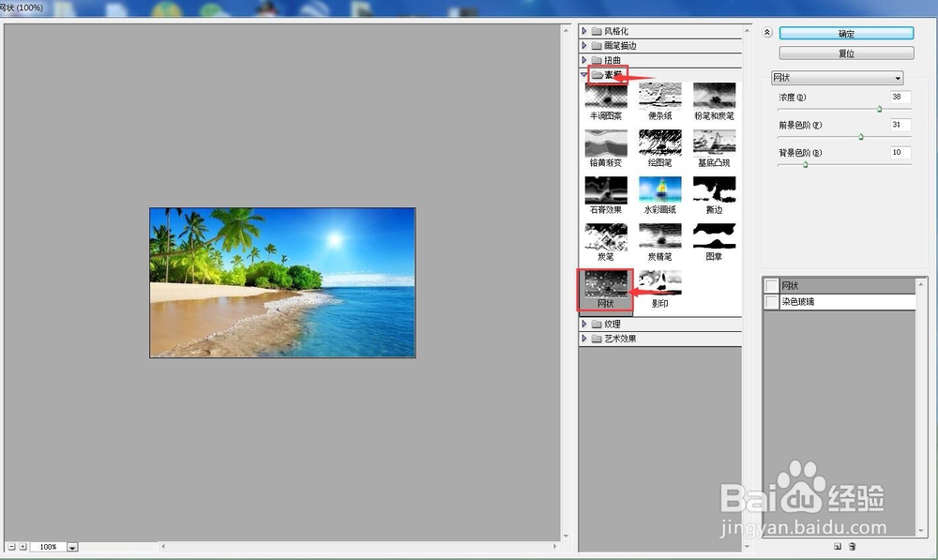The height and width of the screenshot is (560, 938).
Task: Select the 半调图案 filter thumbnail
Action: (x=605, y=96)
